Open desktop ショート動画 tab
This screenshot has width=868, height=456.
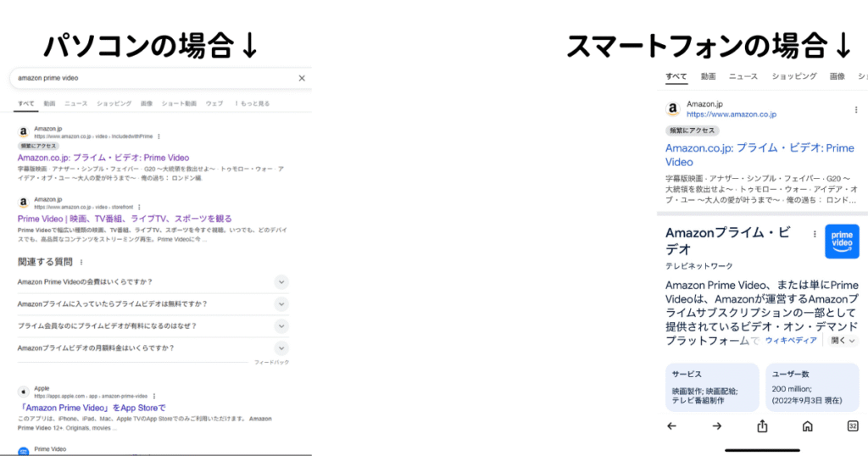[x=179, y=103]
